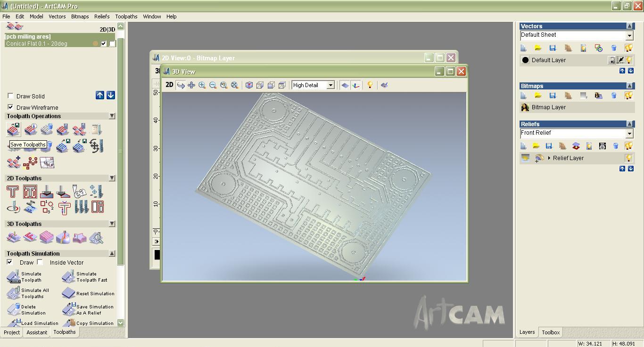The height and width of the screenshot is (347, 644).
Task: Open the High Detail dropdown
Action: [331, 85]
